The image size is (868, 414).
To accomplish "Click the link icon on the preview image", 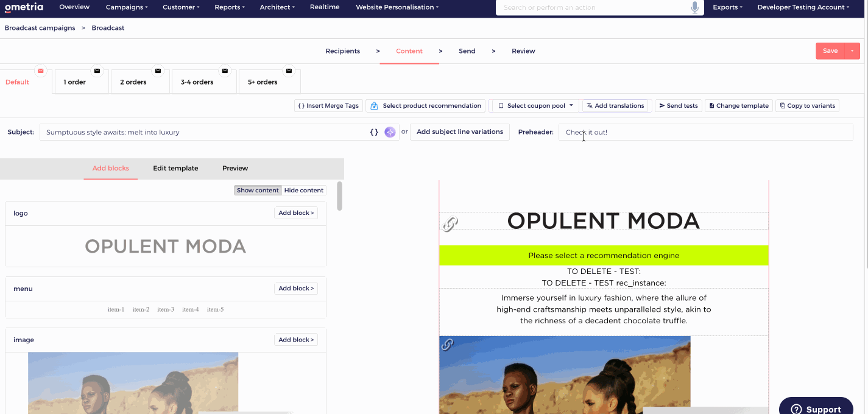I will pos(447,345).
